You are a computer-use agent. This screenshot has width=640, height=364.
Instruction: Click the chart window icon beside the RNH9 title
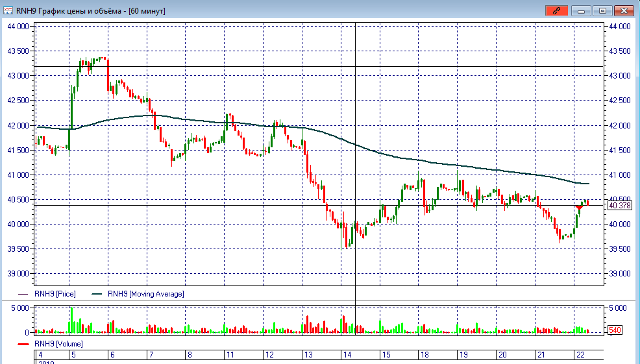tap(8, 10)
